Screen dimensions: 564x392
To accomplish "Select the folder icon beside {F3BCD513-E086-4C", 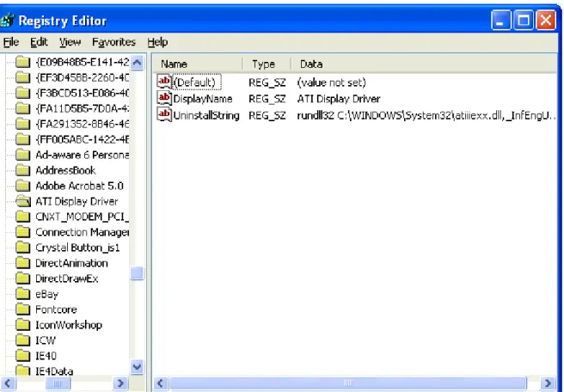I will [23, 93].
